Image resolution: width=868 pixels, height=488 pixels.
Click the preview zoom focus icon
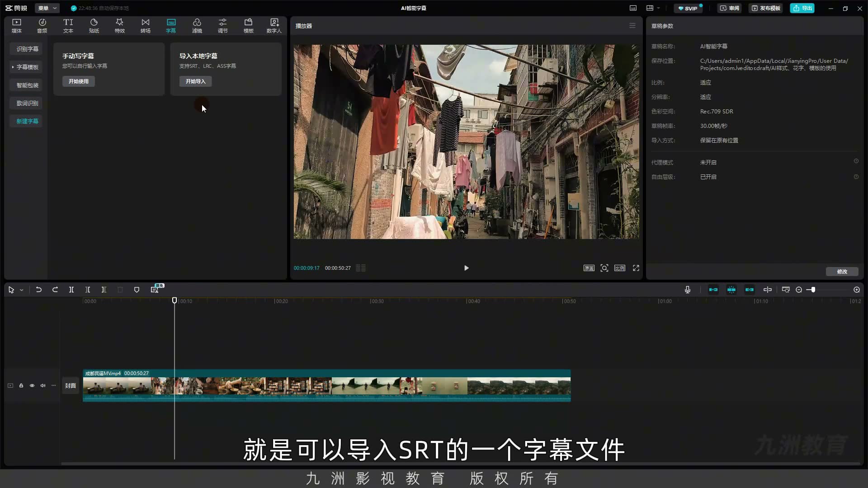(604, 268)
